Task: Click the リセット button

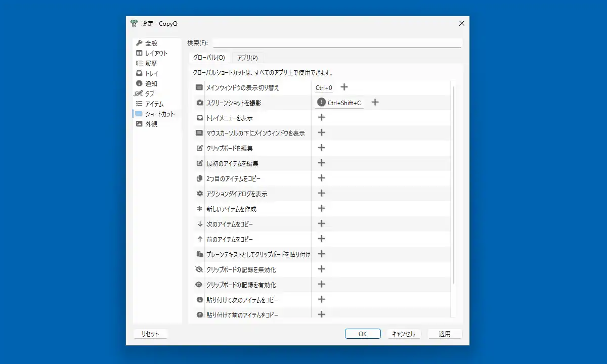Action: tap(150, 334)
